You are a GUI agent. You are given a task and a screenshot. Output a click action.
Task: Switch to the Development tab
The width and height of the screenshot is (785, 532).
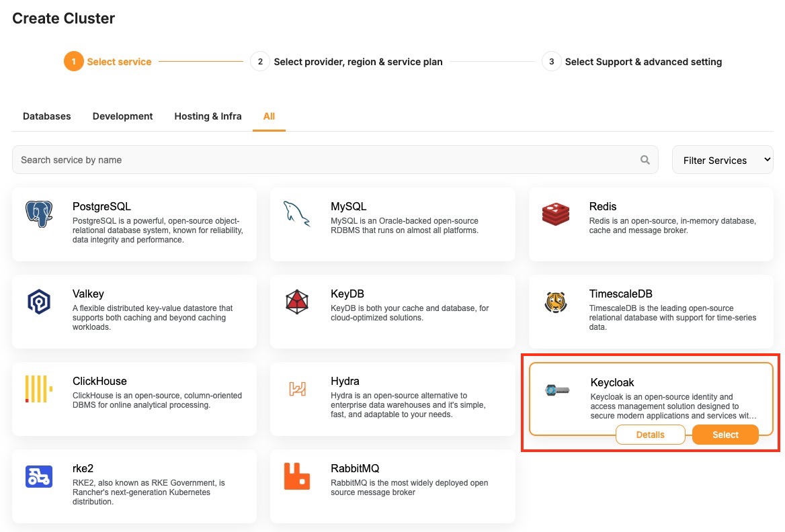click(x=123, y=116)
